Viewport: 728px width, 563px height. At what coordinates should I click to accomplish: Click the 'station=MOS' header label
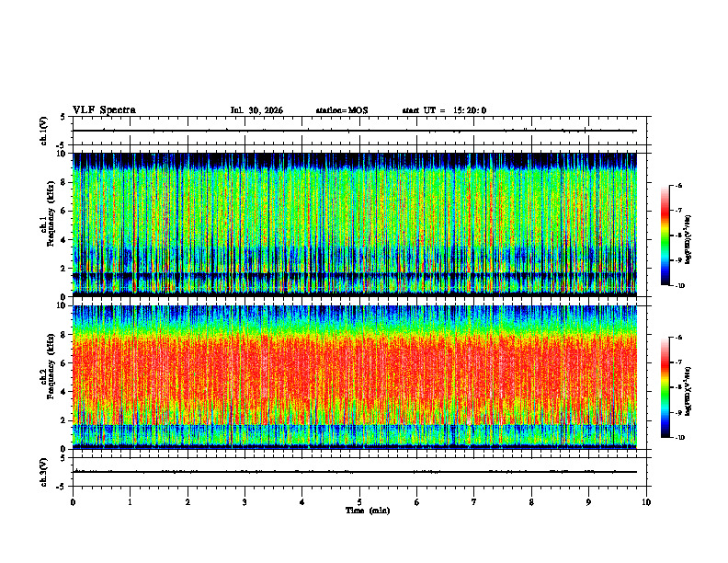point(342,110)
